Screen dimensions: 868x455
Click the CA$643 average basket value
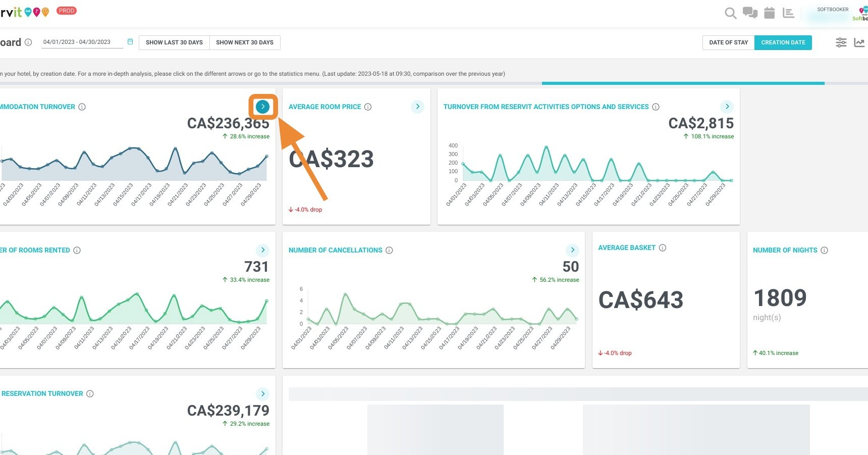tap(641, 300)
